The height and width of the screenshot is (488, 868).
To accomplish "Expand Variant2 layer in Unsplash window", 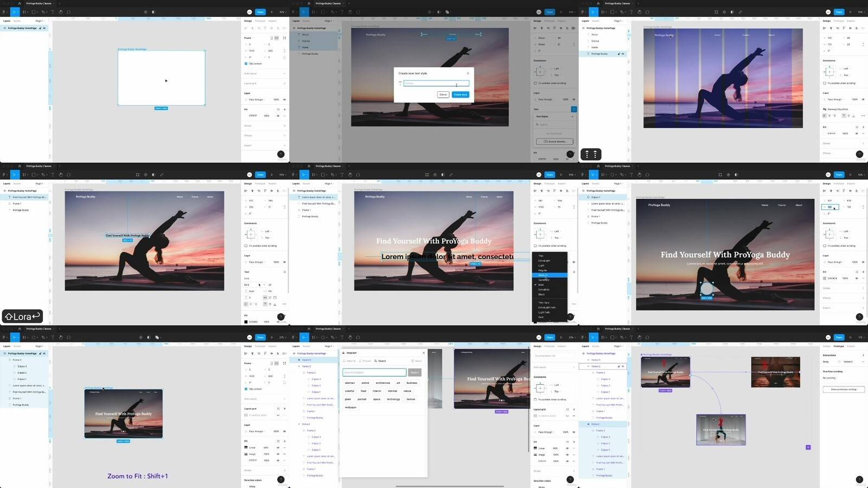I will click(x=299, y=366).
